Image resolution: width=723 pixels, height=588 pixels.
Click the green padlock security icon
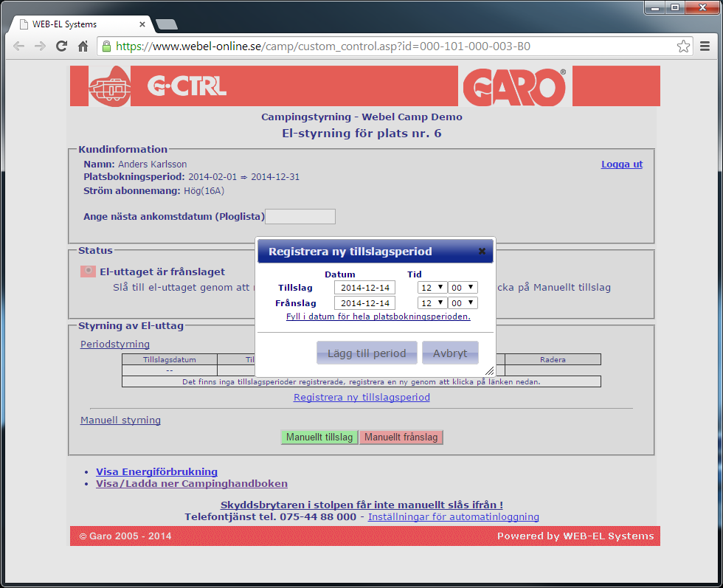click(x=106, y=46)
